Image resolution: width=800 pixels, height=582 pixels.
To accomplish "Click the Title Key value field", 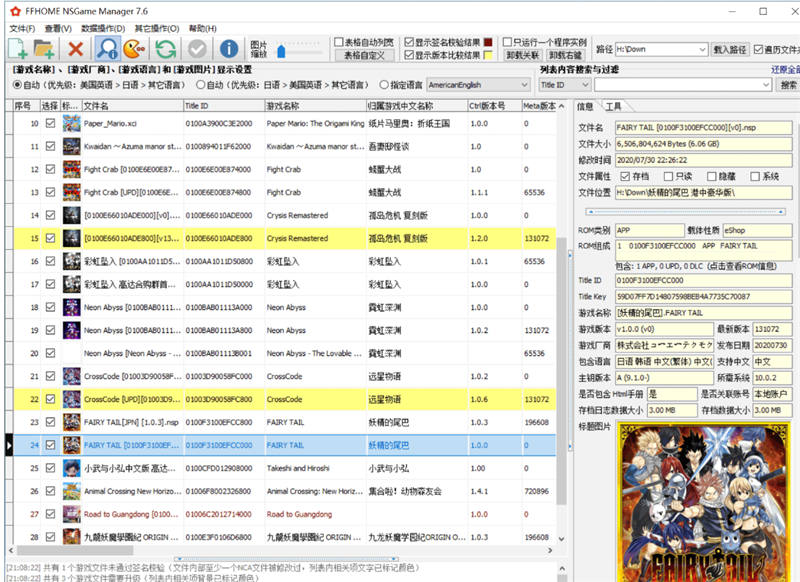I will (x=704, y=296).
